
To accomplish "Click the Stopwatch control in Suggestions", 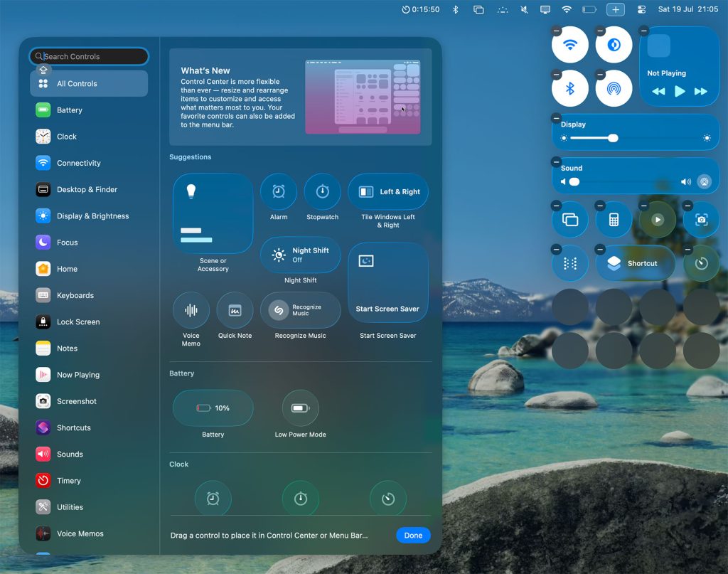I will pos(322,191).
